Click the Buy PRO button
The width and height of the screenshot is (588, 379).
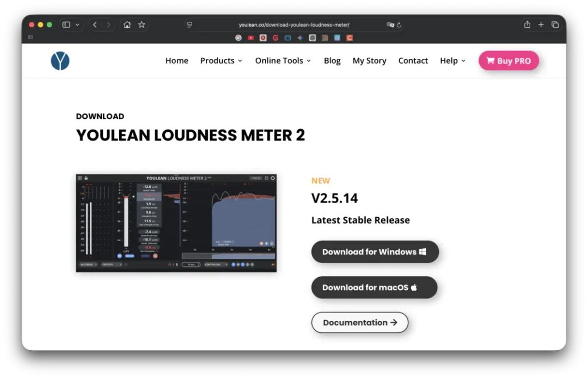click(x=509, y=60)
